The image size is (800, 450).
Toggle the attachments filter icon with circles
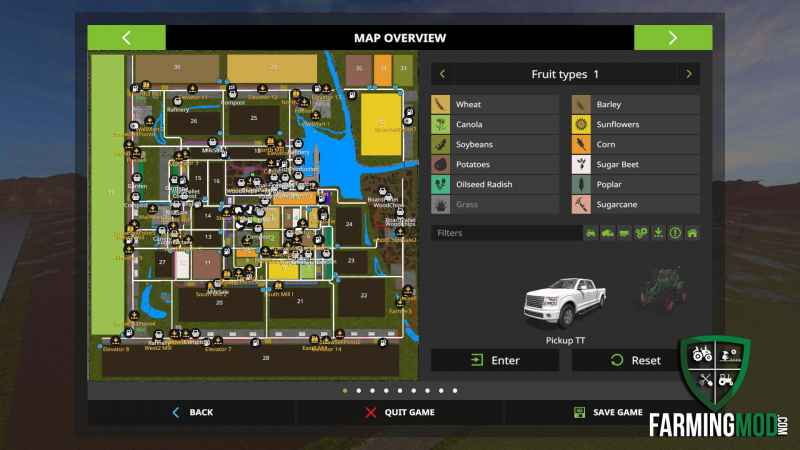(641, 233)
